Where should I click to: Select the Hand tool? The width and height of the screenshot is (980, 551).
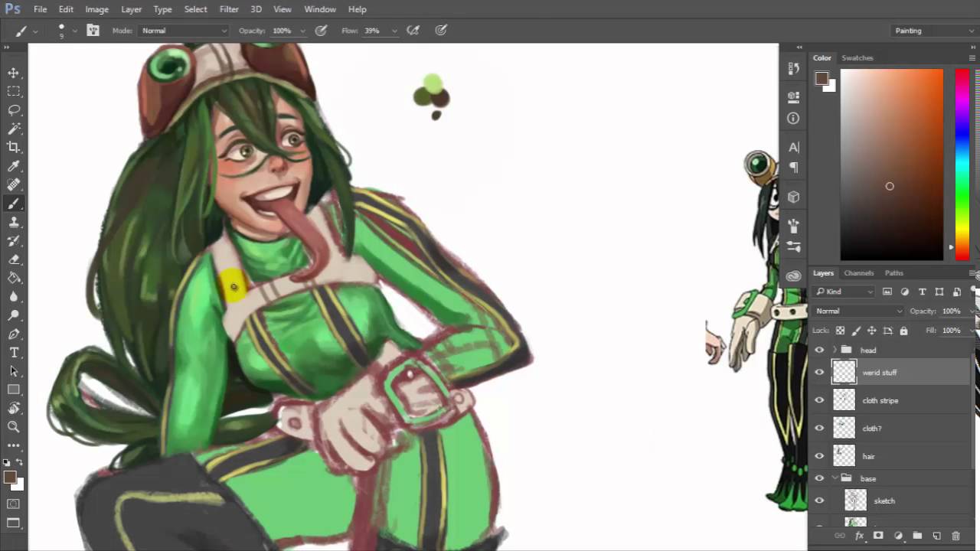pos(14,409)
